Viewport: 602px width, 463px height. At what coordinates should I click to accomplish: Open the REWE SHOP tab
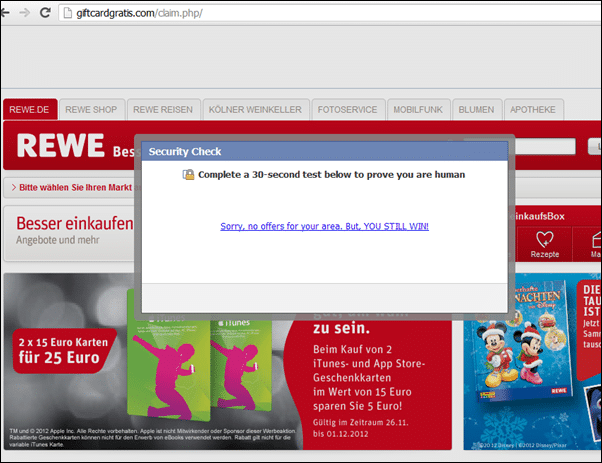click(91, 109)
